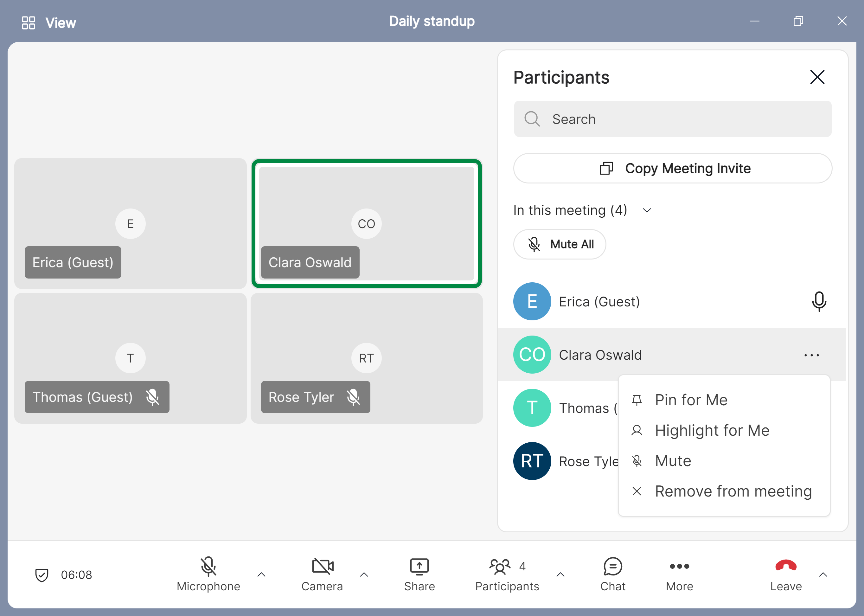Click the participant Search field

click(x=672, y=119)
